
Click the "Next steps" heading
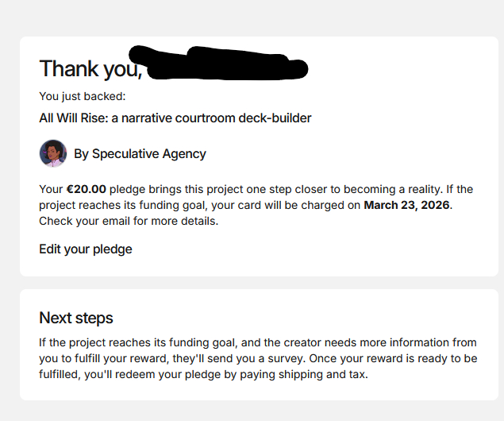pyautogui.click(x=76, y=319)
